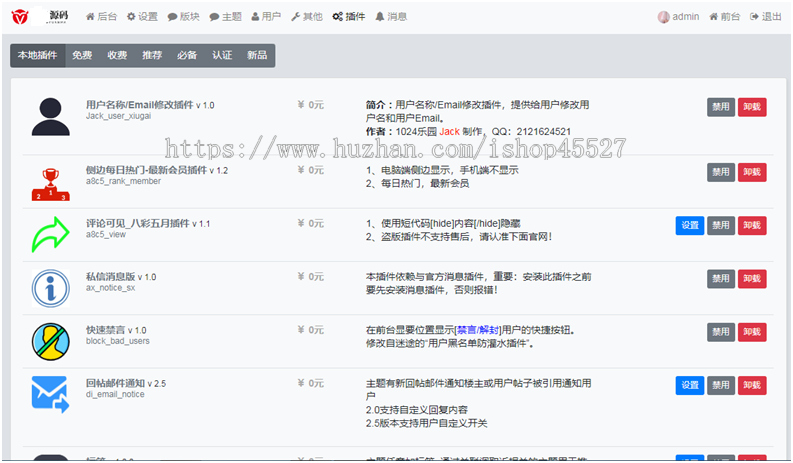The image size is (793, 463).
Task: Click the envelope email notice icon
Action: [51, 394]
